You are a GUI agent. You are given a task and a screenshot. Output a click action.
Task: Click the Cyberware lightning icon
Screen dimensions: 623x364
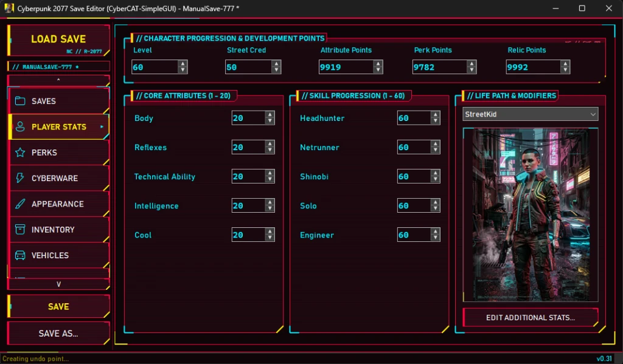[x=20, y=178]
